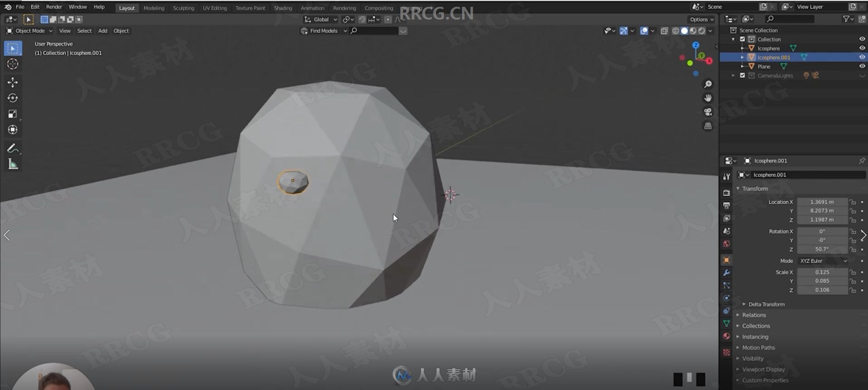
Task: Expand the Delta Transform panel
Action: tap(766, 304)
